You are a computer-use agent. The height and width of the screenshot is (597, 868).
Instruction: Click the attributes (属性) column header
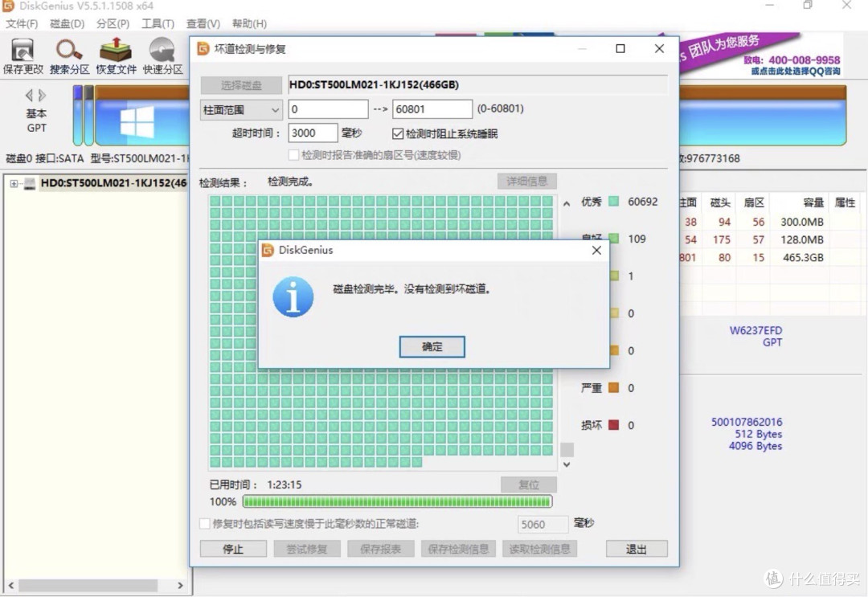845,203
